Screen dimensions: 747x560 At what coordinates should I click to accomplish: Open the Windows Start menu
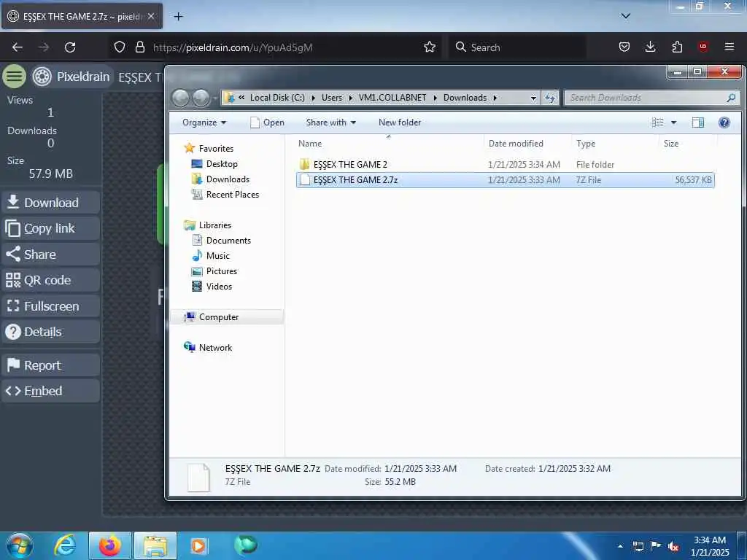tap(20, 545)
